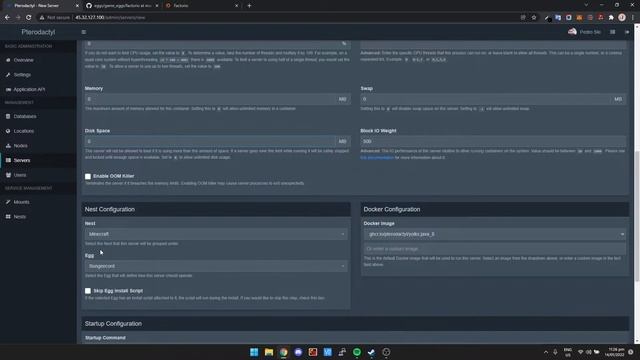This screenshot has width=640, height=360.
Task: Open Spotify from the taskbar
Action: (x=357, y=352)
